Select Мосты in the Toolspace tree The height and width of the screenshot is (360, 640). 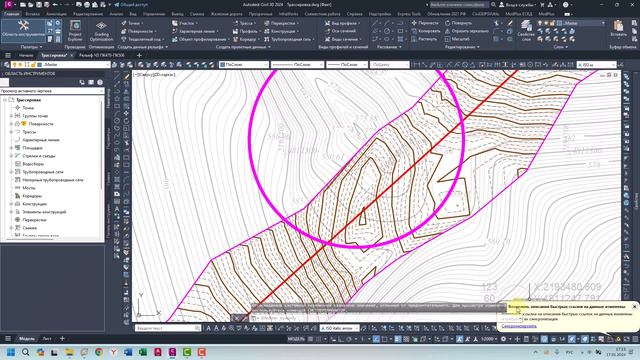click(29, 188)
